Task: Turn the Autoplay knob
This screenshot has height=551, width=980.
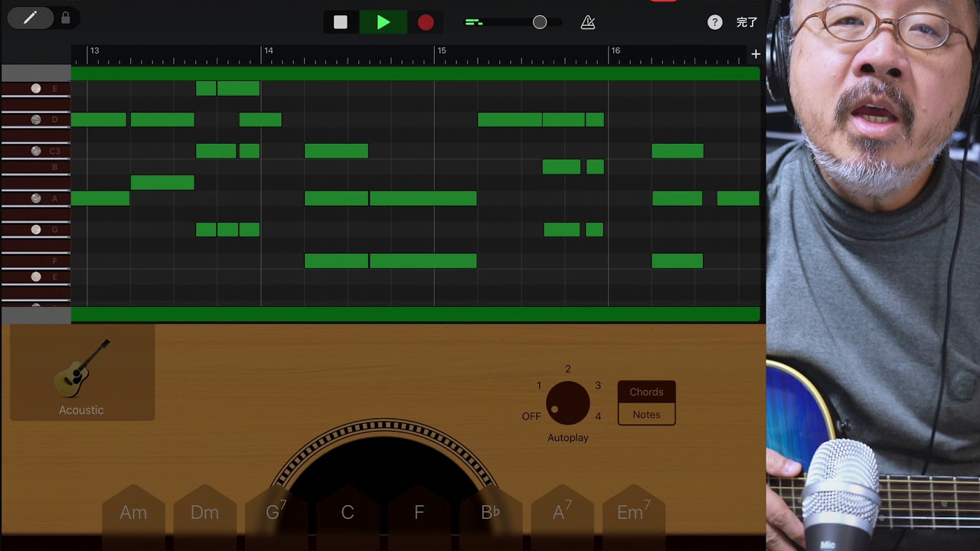Action: pos(567,403)
